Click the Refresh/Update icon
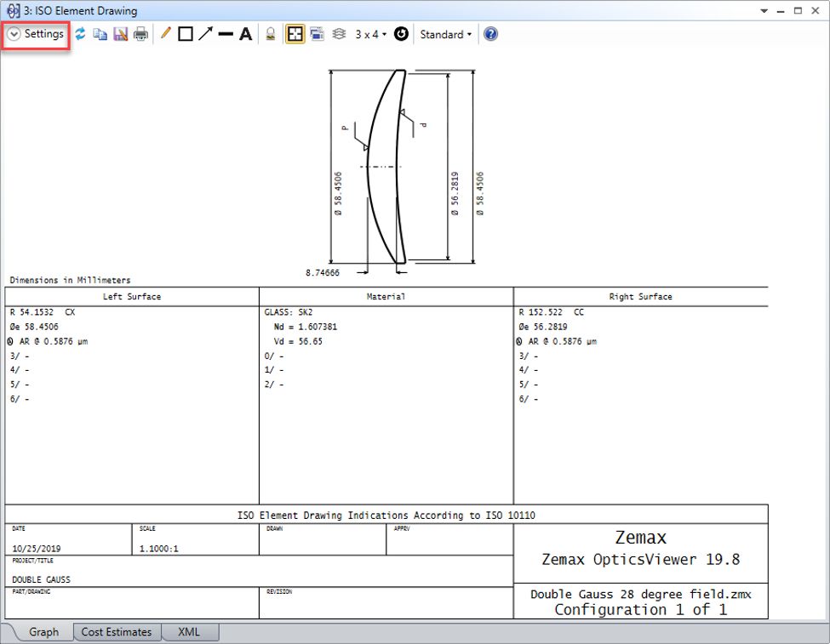Screen dimensions: 830x644 (80, 35)
